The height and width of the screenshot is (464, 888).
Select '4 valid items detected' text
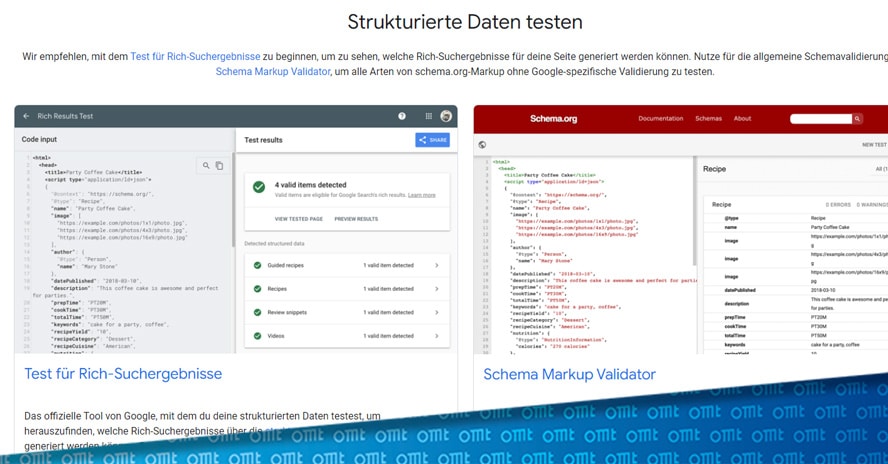[310, 185]
